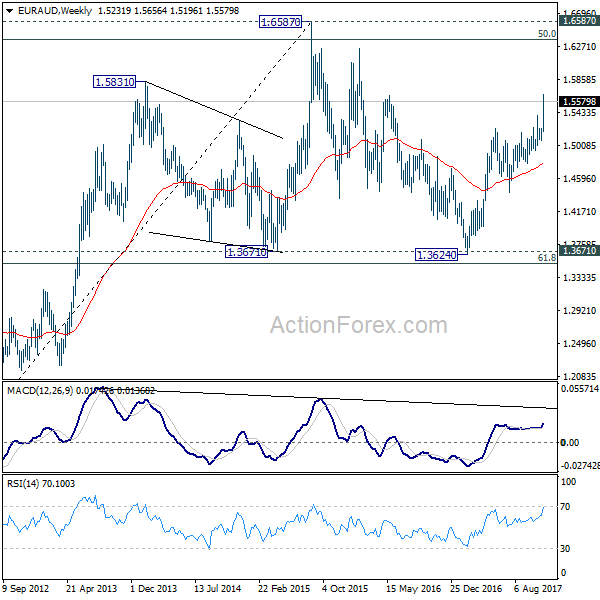This screenshot has height=600, width=600.
Task: Click the RSI(14) 70.1003 indicator label
Action: [x=41, y=484]
